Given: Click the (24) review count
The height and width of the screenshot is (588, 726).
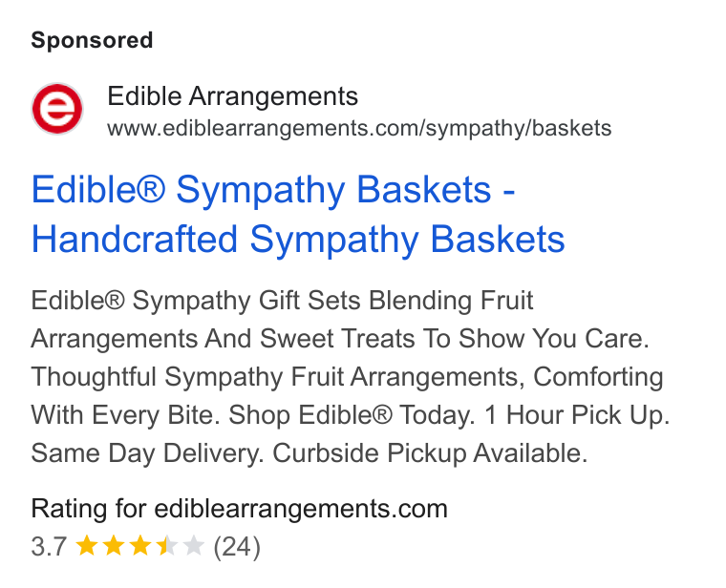Looking at the screenshot, I should click(237, 547).
